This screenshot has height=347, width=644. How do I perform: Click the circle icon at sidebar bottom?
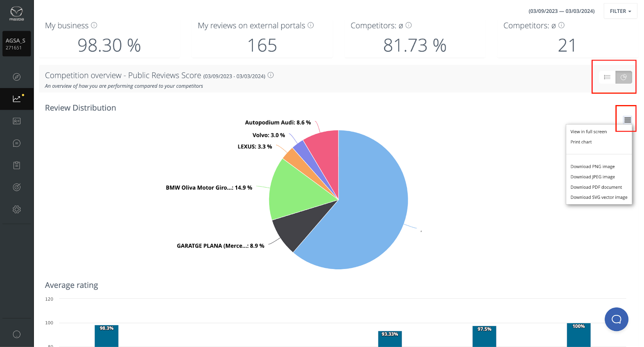17,334
